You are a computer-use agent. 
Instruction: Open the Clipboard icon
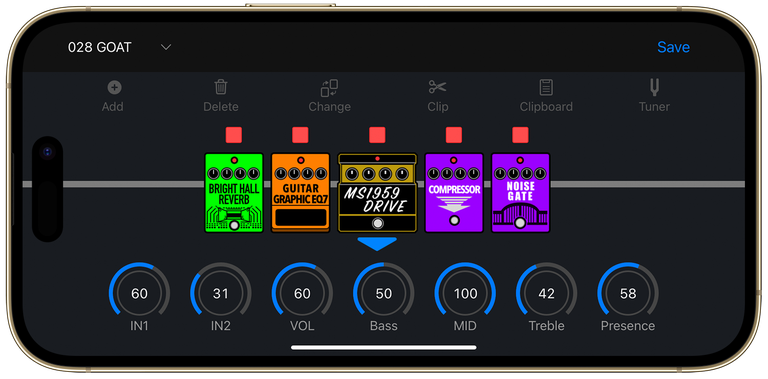click(546, 87)
